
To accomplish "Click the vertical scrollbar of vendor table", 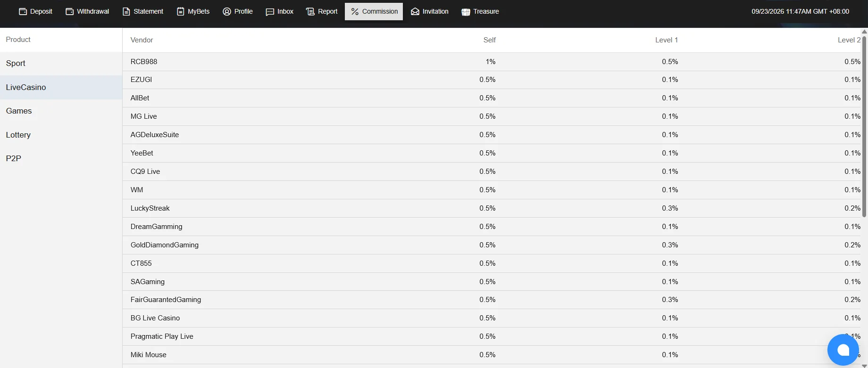I will click(864, 198).
